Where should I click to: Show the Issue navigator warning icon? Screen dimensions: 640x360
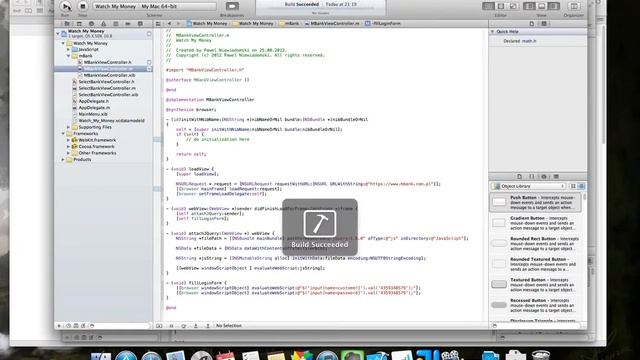point(103,24)
